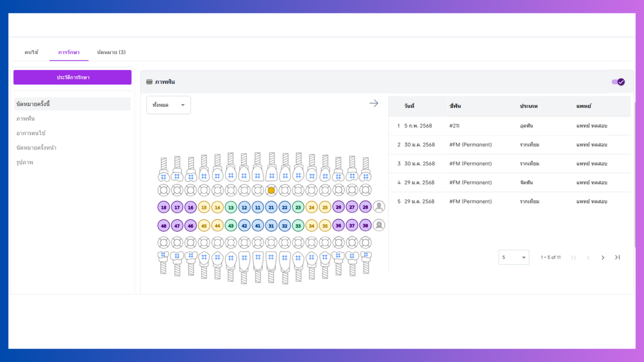644x362 pixels.
Task: Click the #21I treatment row
Action: tap(510, 126)
